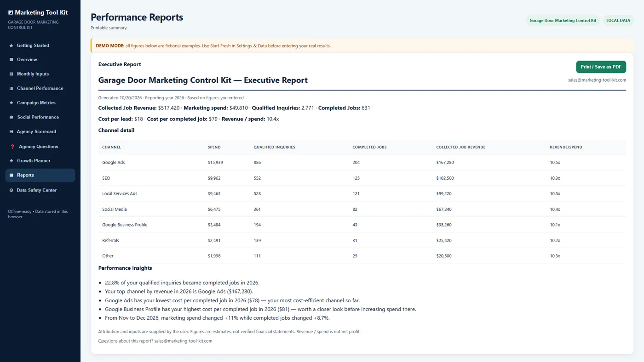
Task: Click the LOCAL DATA badge
Action: (618, 21)
